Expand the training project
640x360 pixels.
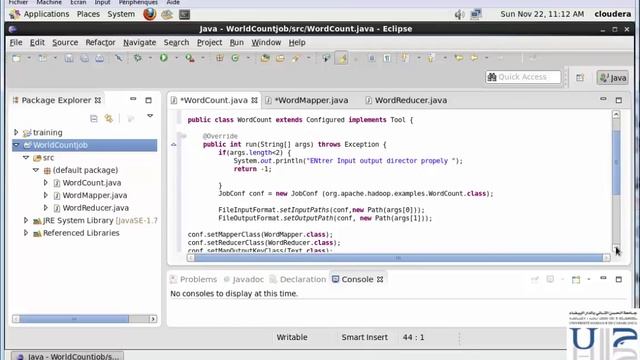(x=16, y=132)
